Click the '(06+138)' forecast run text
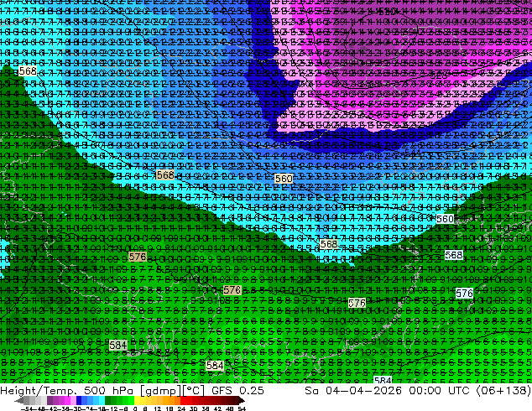This screenshot has height=411, width=532. (503, 390)
